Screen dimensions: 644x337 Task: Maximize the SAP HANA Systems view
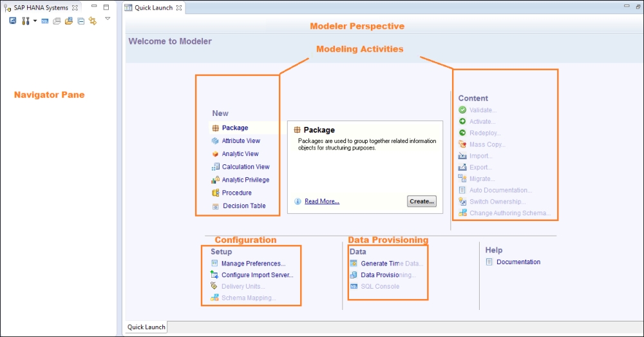pos(106,7)
